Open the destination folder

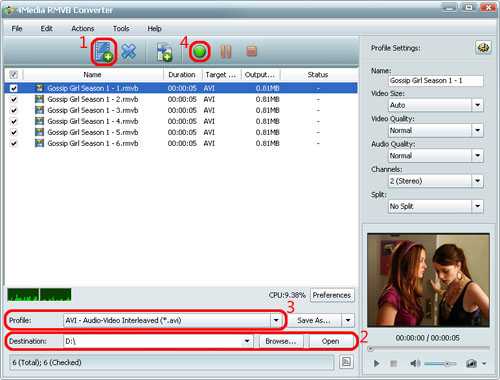coord(331,341)
